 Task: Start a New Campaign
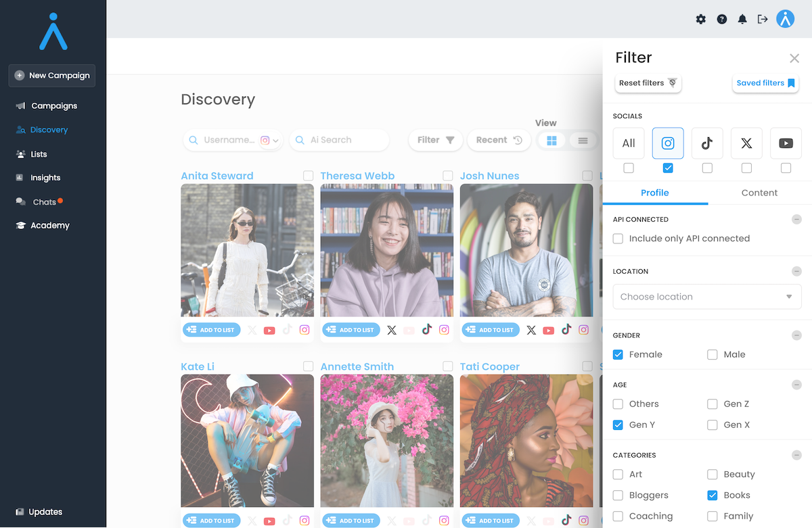pos(52,76)
